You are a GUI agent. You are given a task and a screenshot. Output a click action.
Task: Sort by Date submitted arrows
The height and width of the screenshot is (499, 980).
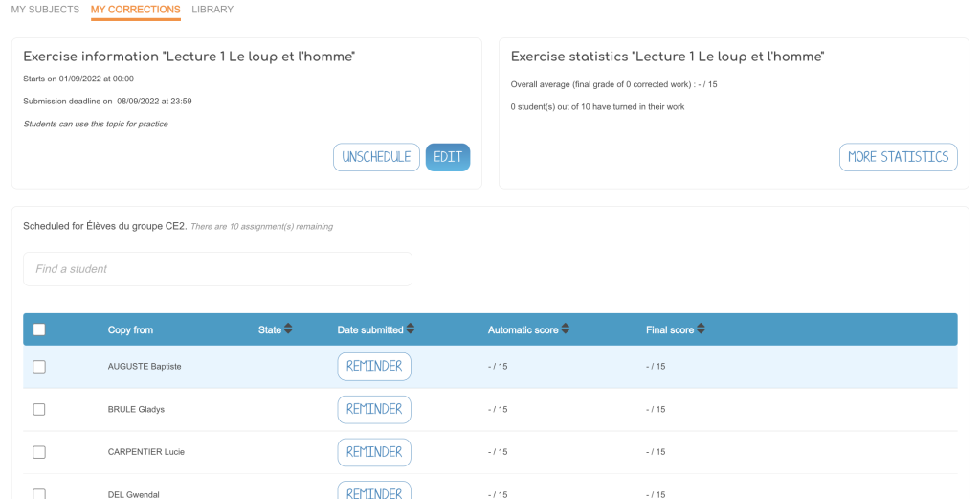(x=410, y=329)
